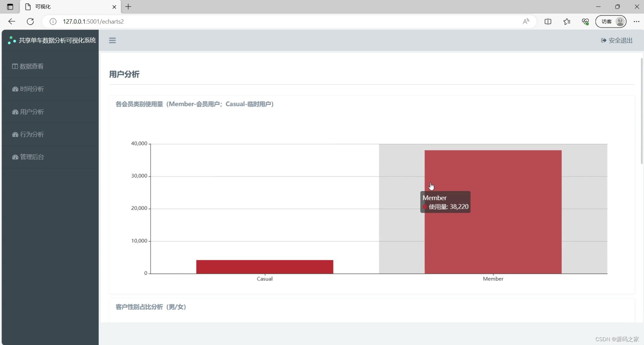Click the page vertical scrollbar
The height and width of the screenshot is (345, 644).
pyautogui.click(x=642, y=112)
